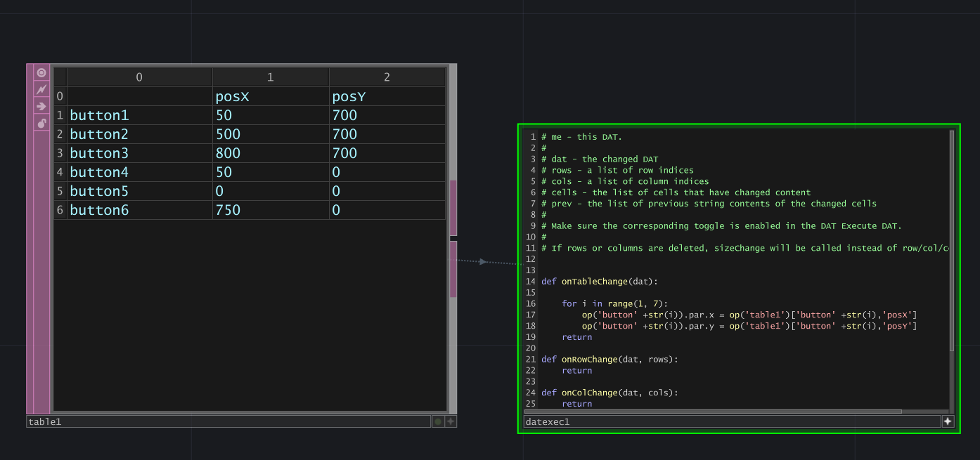The image size is (980, 460).
Task: Click row number 3 in table1
Action: point(60,152)
